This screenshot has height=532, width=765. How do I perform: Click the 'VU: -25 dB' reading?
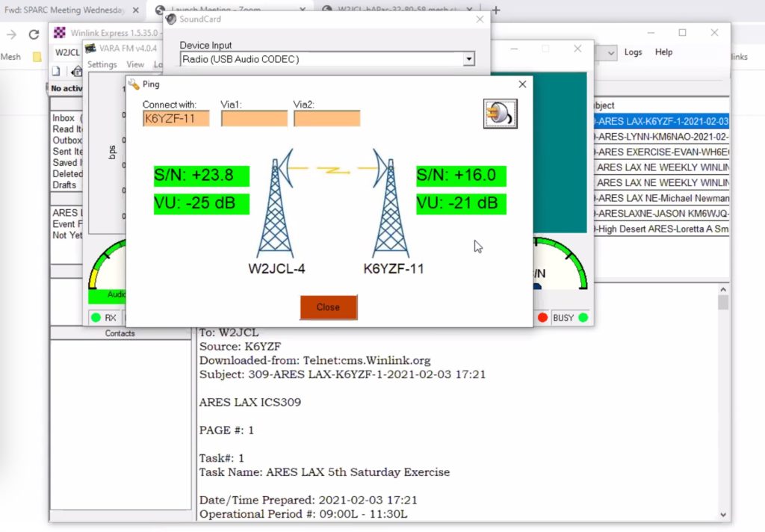[202, 204]
